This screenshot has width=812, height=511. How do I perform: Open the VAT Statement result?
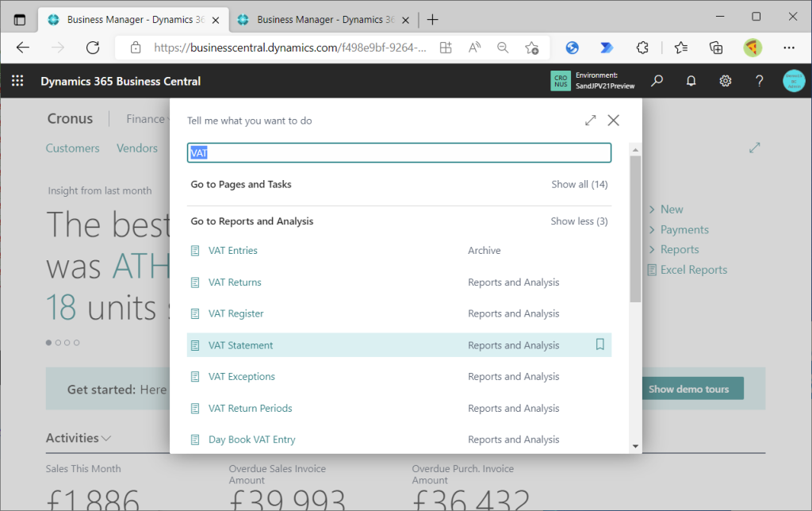click(x=241, y=345)
